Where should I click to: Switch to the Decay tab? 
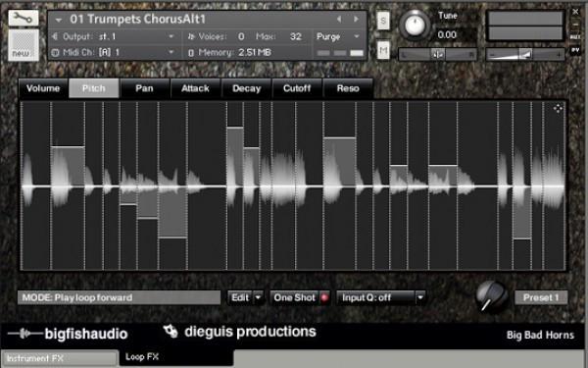click(x=246, y=88)
